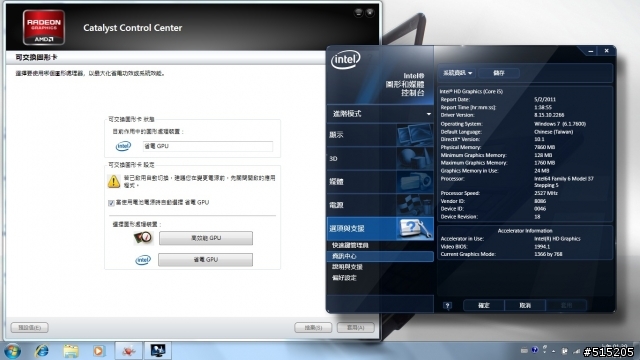Click the Physical Memory value 7860 MB

(544, 147)
